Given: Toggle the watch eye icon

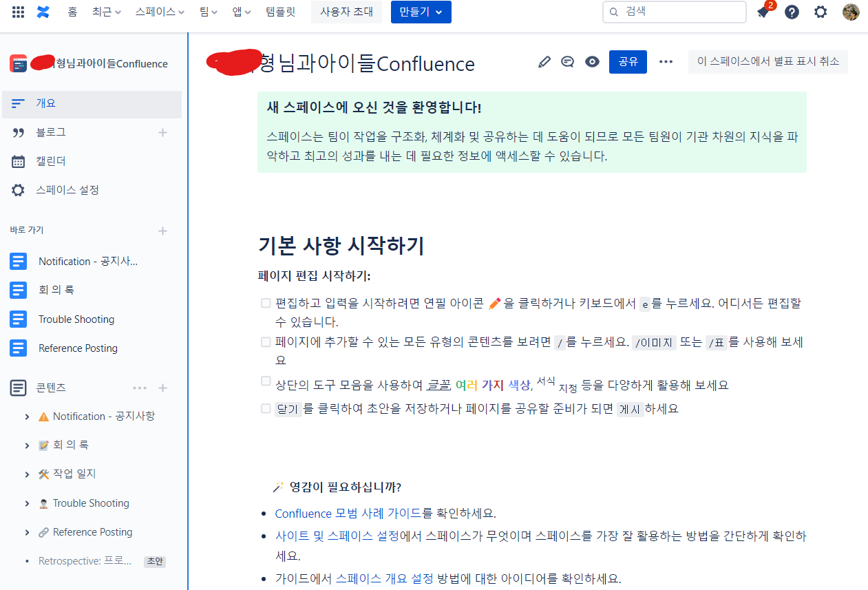Looking at the screenshot, I should coord(592,62).
